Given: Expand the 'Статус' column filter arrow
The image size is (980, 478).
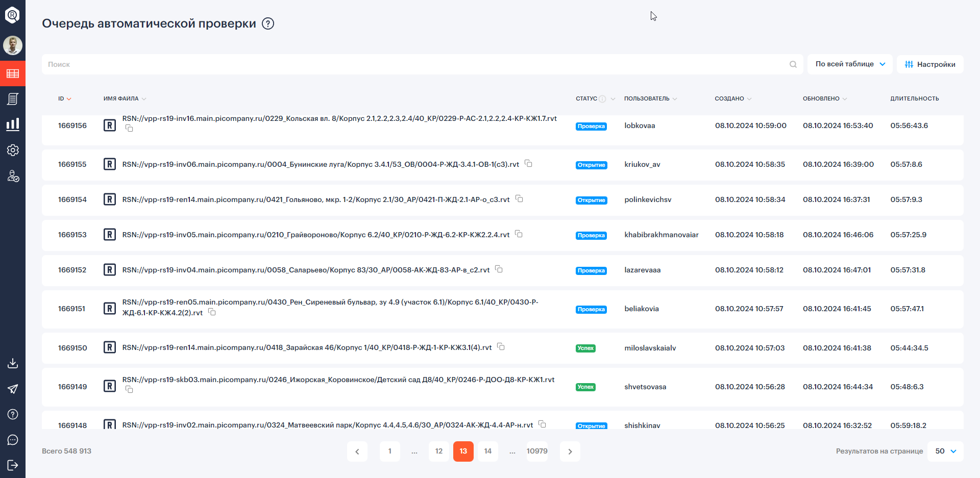Looking at the screenshot, I should click(613, 99).
